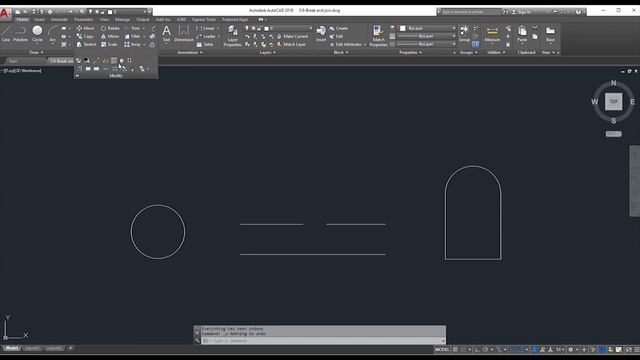Click Match Layer button
Image resolution: width=640 pixels, height=360 pixels.
tap(291, 44)
